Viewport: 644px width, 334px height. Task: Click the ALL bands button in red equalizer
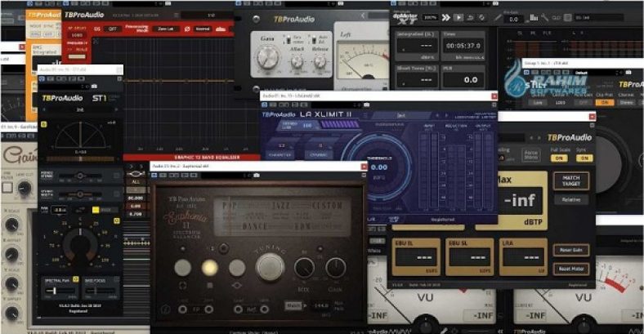tap(136, 182)
